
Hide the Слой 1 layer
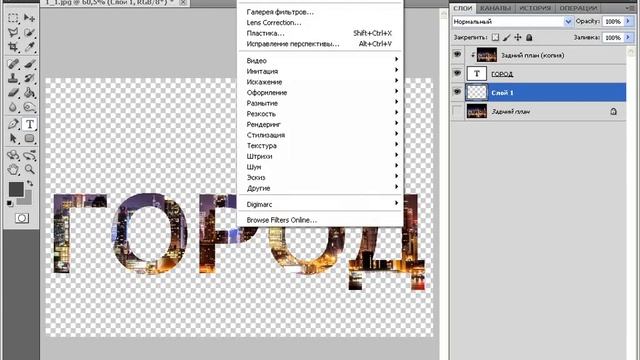point(457,92)
